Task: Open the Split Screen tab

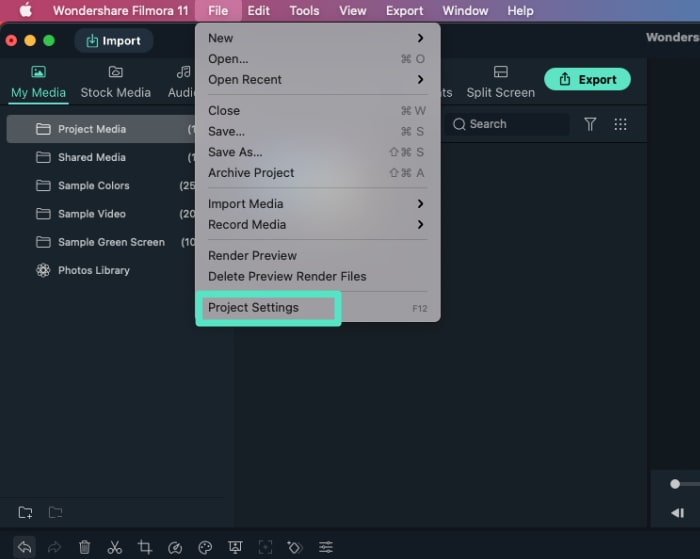Action: [500, 82]
